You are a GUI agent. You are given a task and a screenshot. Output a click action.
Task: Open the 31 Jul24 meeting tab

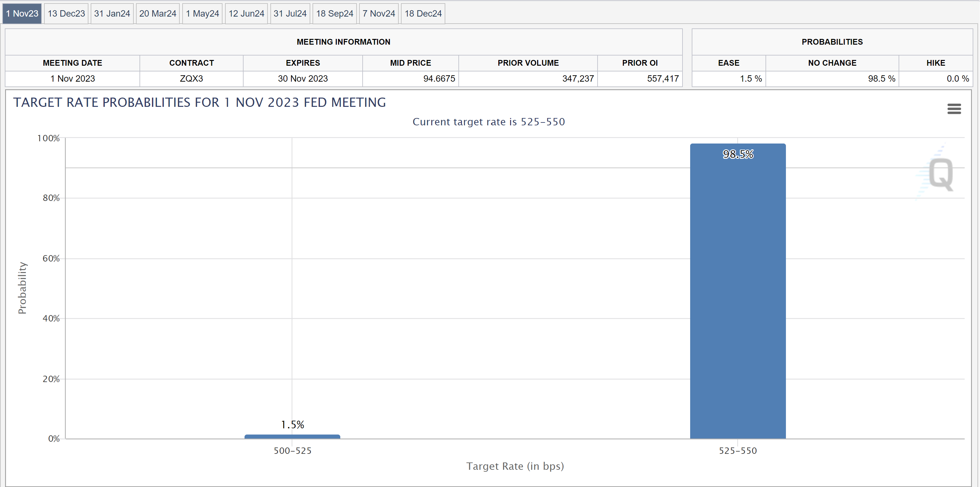coord(290,14)
